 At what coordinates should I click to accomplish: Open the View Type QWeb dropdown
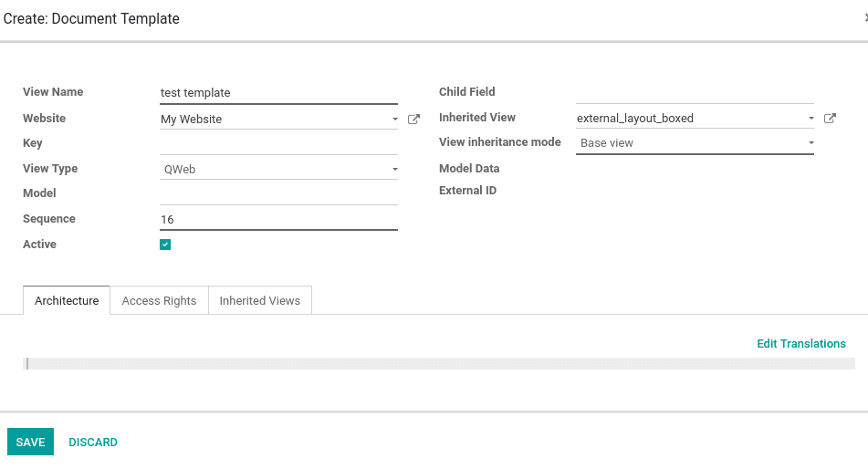pyautogui.click(x=279, y=169)
